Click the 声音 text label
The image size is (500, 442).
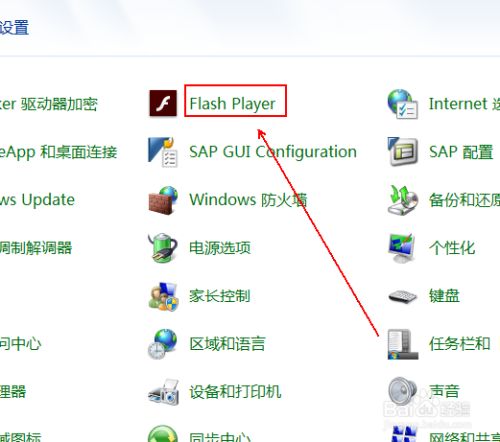[x=444, y=391]
